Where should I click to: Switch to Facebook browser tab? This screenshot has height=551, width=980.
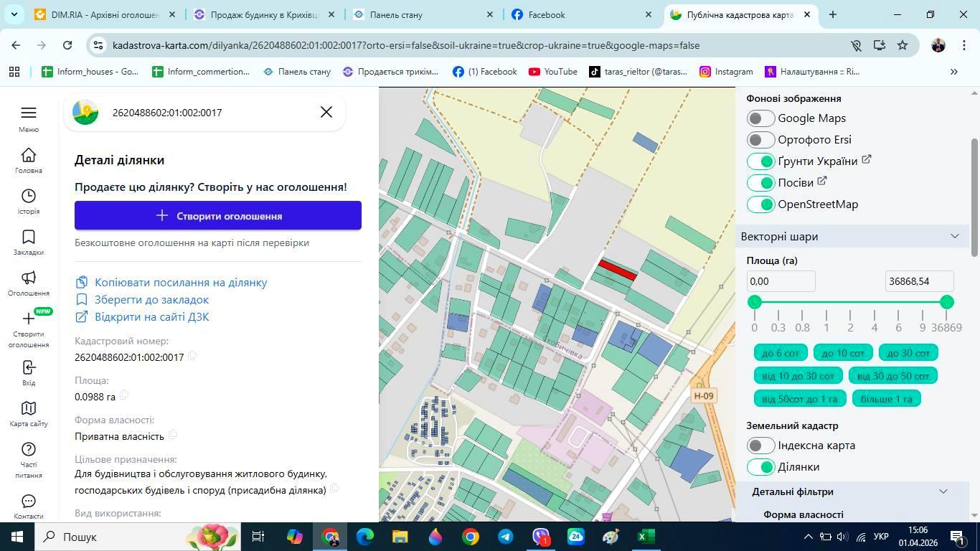(583, 14)
